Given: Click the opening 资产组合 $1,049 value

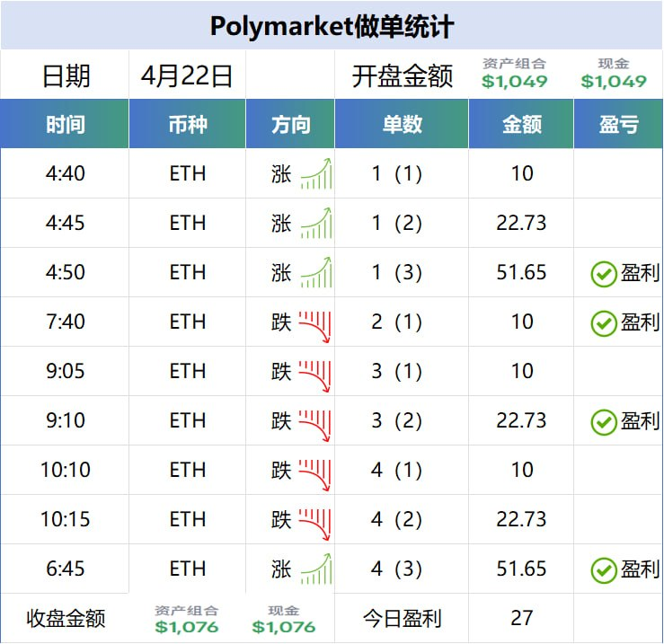Looking at the screenshot, I should 515,81.
